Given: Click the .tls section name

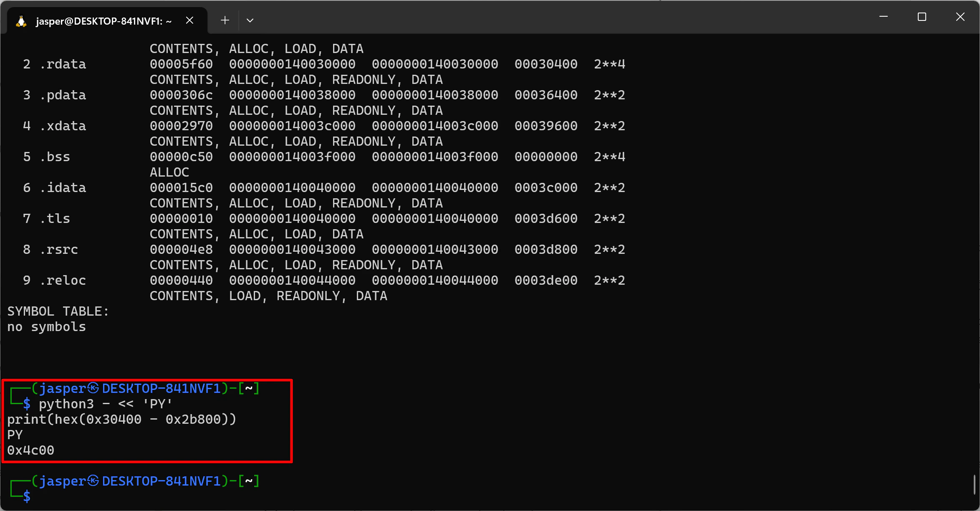Looking at the screenshot, I should 55,219.
